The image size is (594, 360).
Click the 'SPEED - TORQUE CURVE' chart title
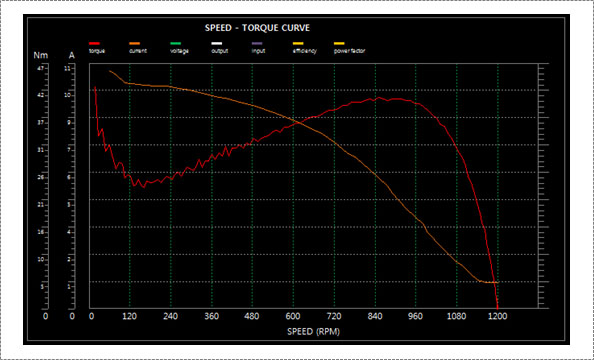coord(257,28)
